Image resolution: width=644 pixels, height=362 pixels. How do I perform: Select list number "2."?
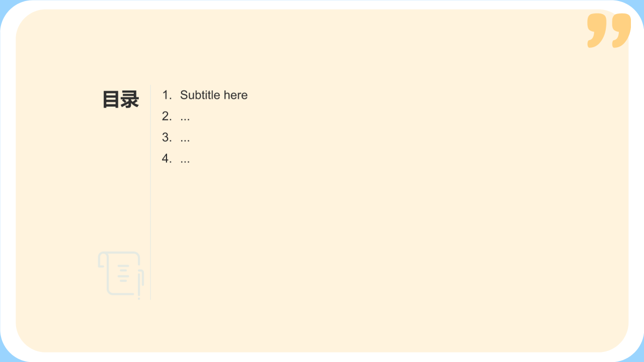(167, 116)
